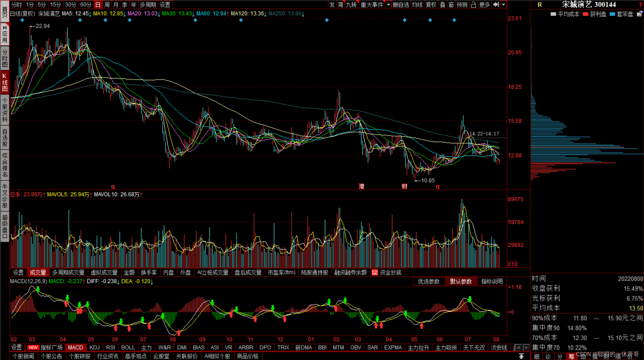Click the L2 资金抄底 badge

(x=374, y=273)
